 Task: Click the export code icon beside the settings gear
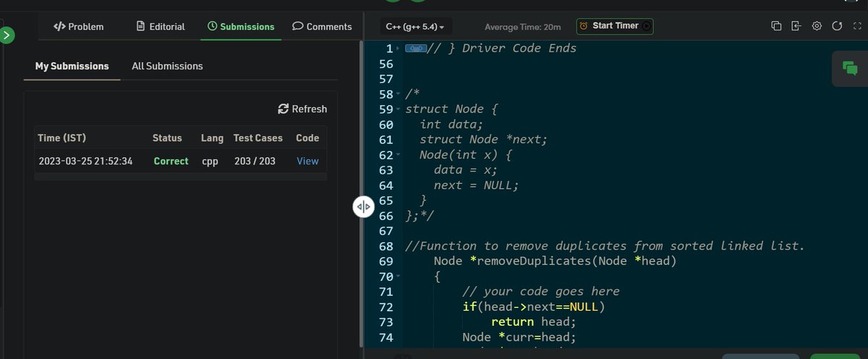pyautogui.click(x=796, y=26)
